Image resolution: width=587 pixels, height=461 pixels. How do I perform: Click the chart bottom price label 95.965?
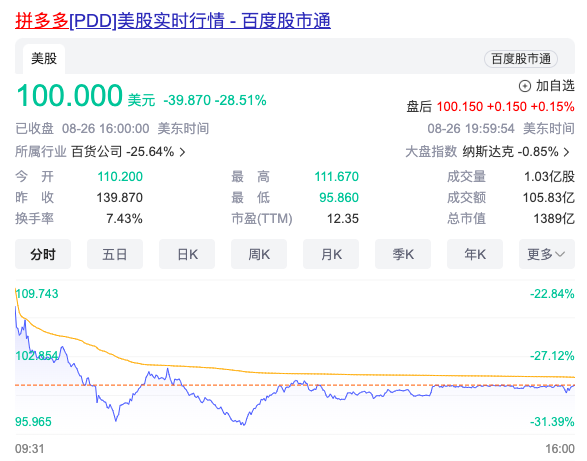point(33,422)
